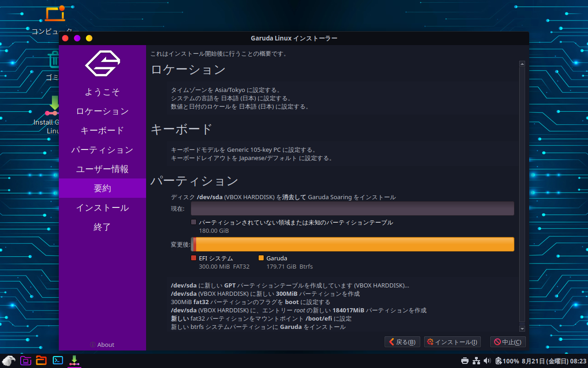Screen dimensions: 588x368
Task: Select the ようこそ step in the sidebar
Action: click(x=102, y=92)
